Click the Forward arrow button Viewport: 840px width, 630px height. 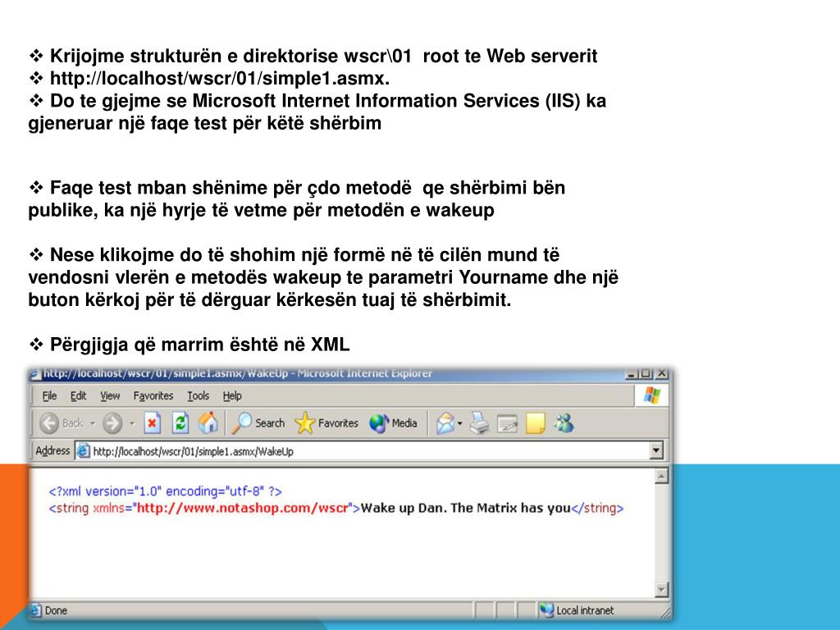pyautogui.click(x=112, y=423)
